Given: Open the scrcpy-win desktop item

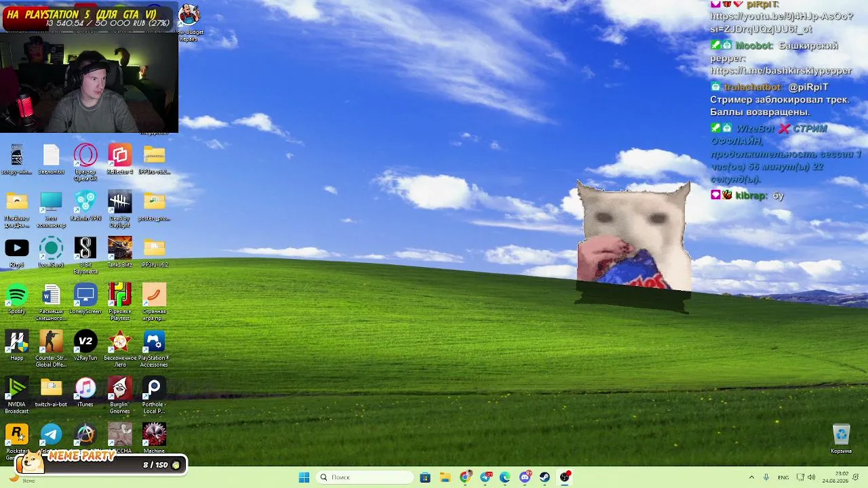Looking at the screenshot, I should click(x=17, y=159).
